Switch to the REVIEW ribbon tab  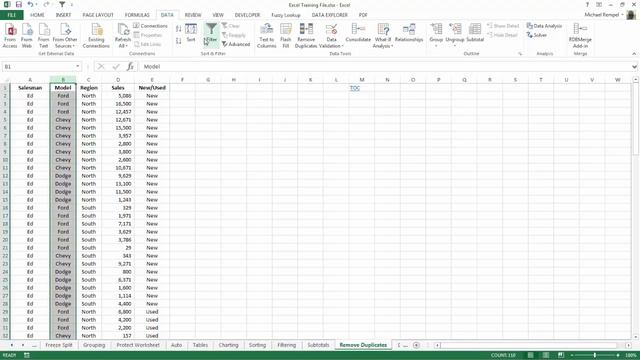pos(193,15)
